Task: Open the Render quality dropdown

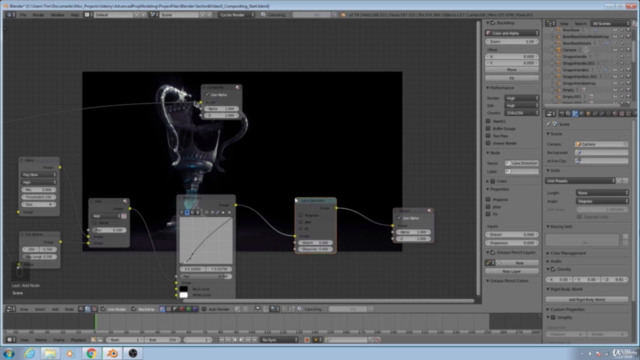Action: [522, 98]
